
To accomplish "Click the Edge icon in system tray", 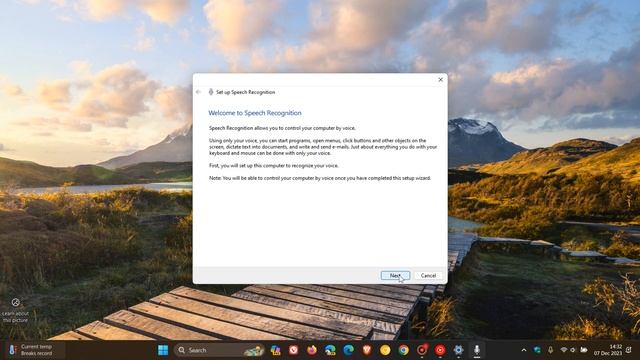I will pos(537,350).
